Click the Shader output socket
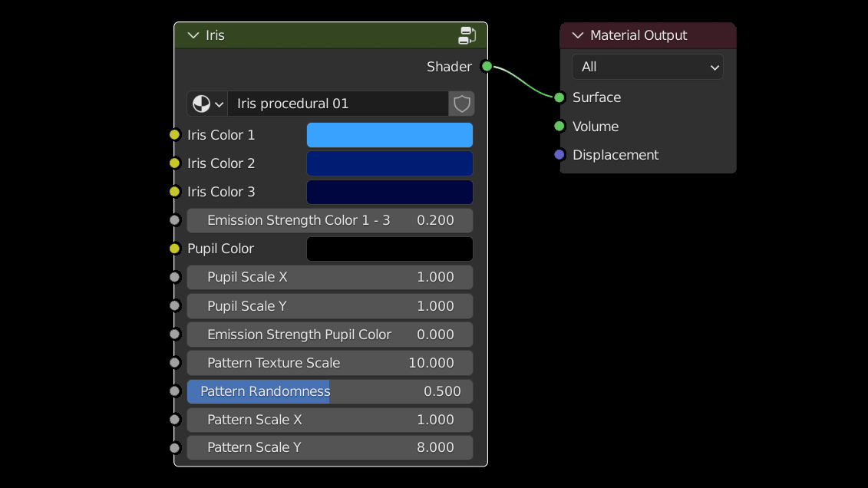 (x=487, y=67)
